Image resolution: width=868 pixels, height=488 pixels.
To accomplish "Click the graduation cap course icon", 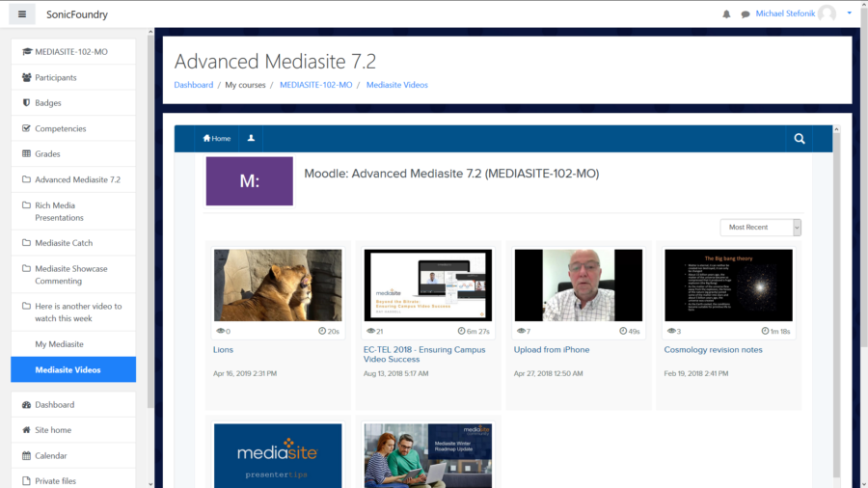I will [27, 51].
